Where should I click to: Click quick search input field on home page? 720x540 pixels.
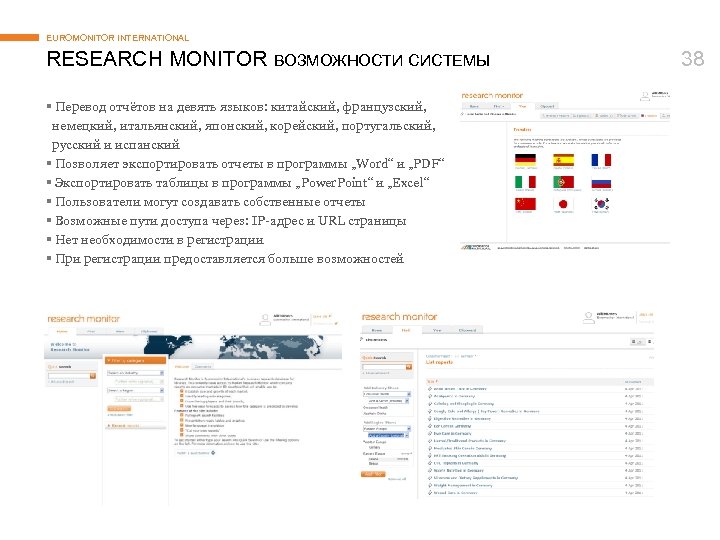(x=68, y=376)
